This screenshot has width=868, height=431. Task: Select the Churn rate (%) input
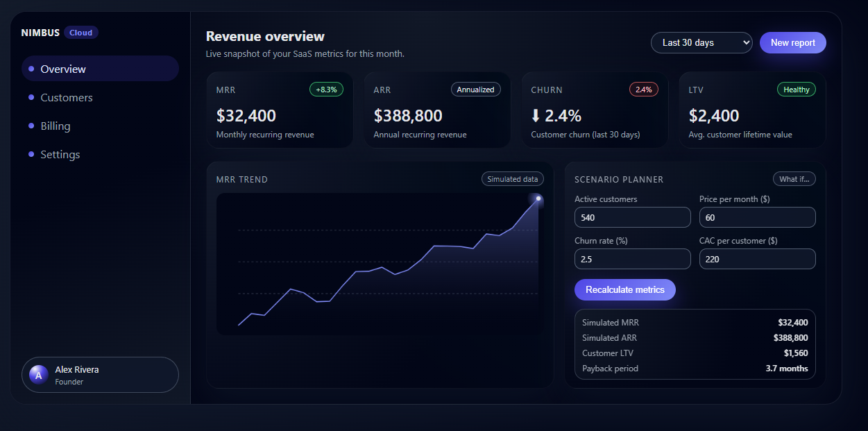tap(632, 259)
